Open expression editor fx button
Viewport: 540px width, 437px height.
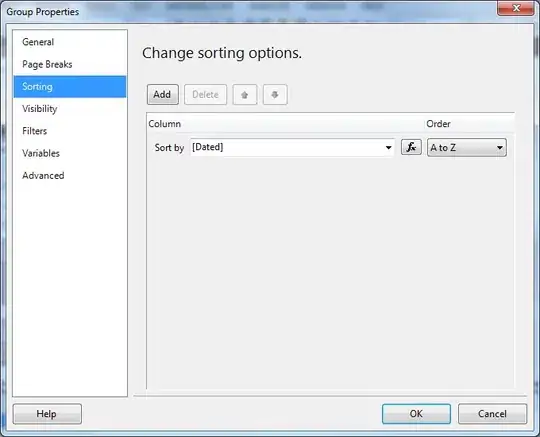click(x=411, y=147)
